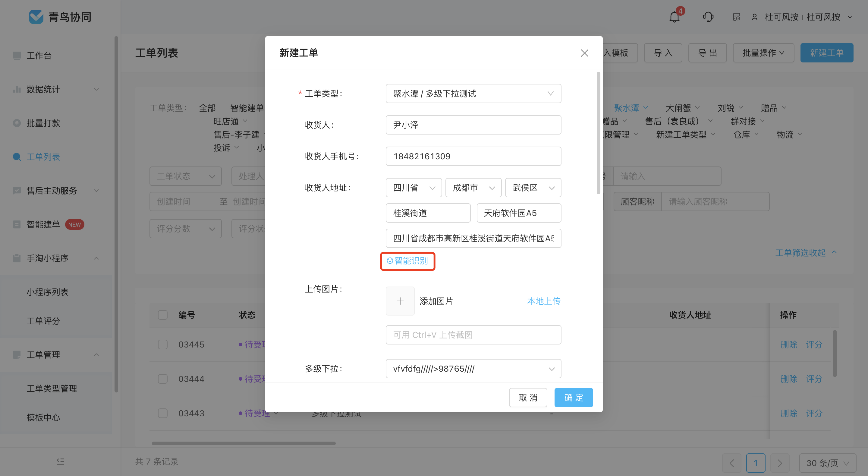Viewport: 868px width, 476px height.
Task: Open the notification bell icon
Action: (x=674, y=17)
